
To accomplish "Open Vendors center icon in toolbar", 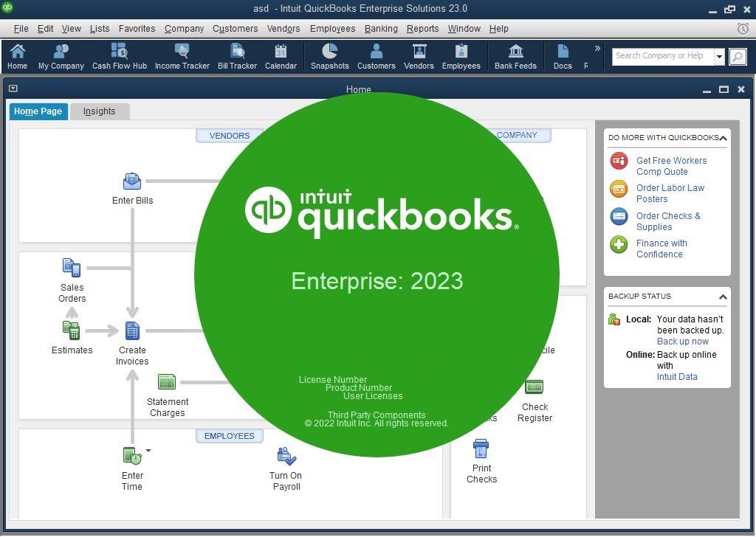I will click(x=419, y=56).
